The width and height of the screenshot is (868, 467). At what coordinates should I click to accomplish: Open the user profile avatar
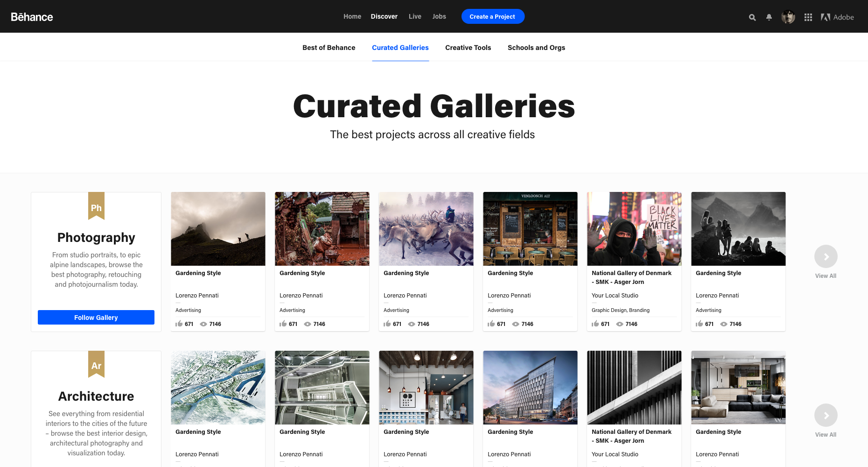point(788,17)
